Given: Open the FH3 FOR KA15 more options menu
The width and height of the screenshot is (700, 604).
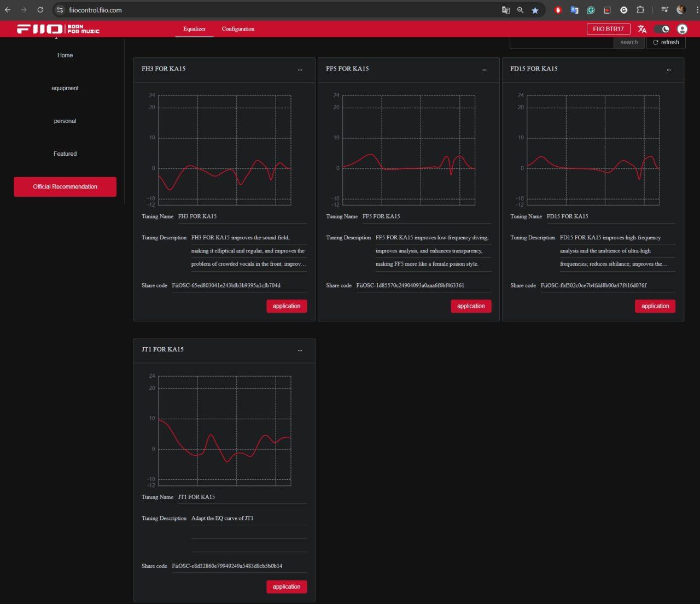Looking at the screenshot, I should click(x=300, y=69).
